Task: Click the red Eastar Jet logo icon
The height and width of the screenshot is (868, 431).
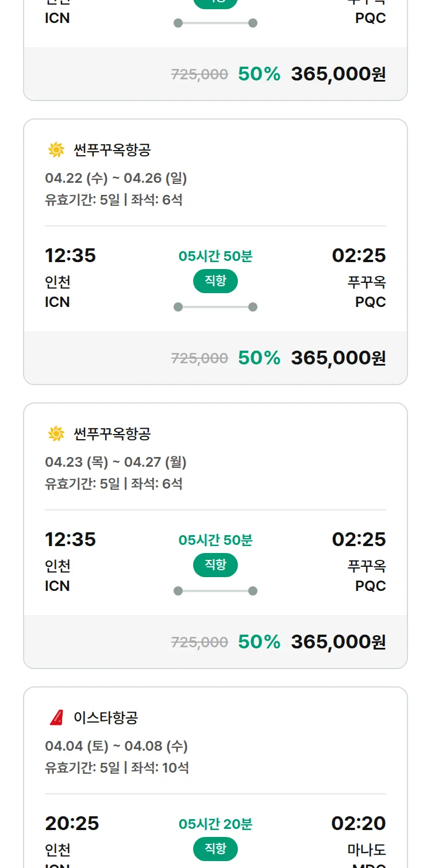Action: [56, 717]
